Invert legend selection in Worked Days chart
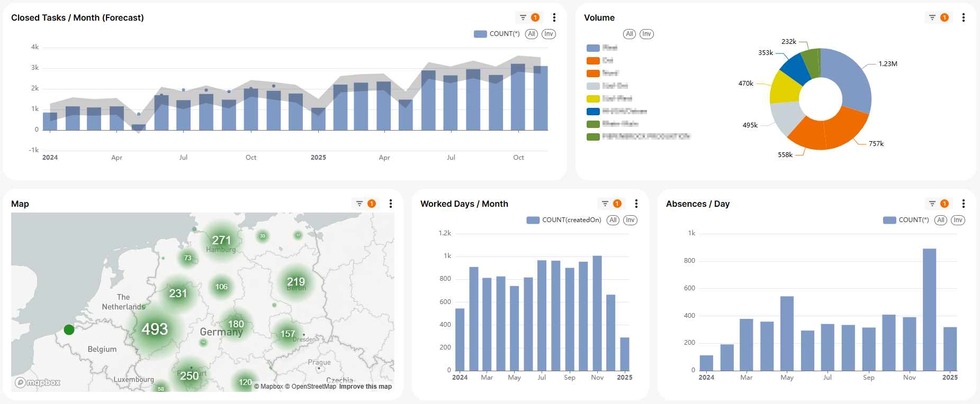Screen dimensions: 980x404 (630, 220)
